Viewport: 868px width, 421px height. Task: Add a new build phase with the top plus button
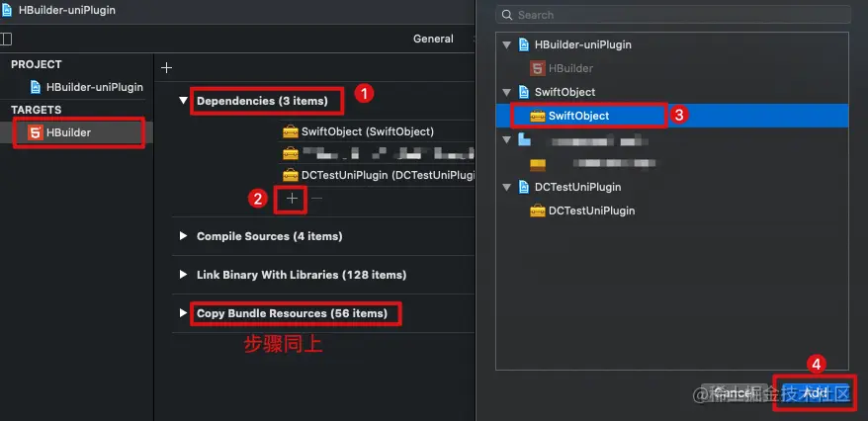(x=166, y=68)
